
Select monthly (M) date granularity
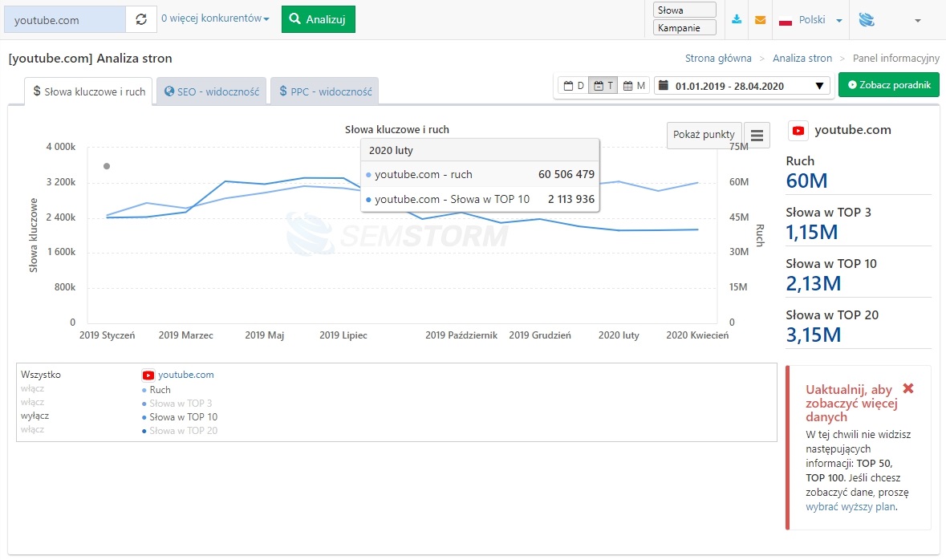coord(635,86)
